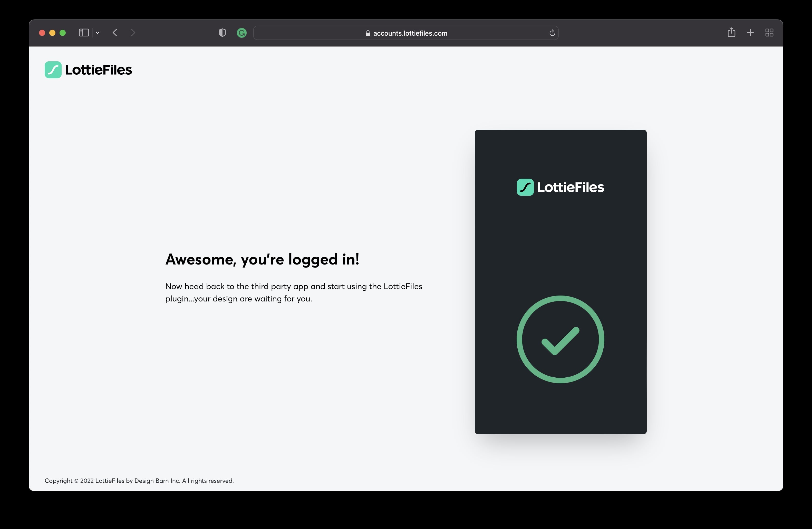The width and height of the screenshot is (812, 529).
Task: Toggle the Safari sidebar visibility
Action: pos(84,32)
